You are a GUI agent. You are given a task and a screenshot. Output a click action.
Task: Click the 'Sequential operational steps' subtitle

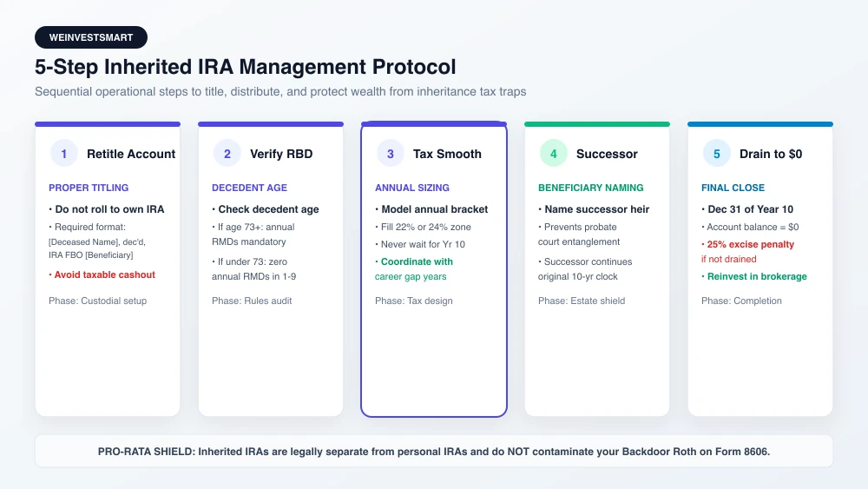tap(280, 91)
